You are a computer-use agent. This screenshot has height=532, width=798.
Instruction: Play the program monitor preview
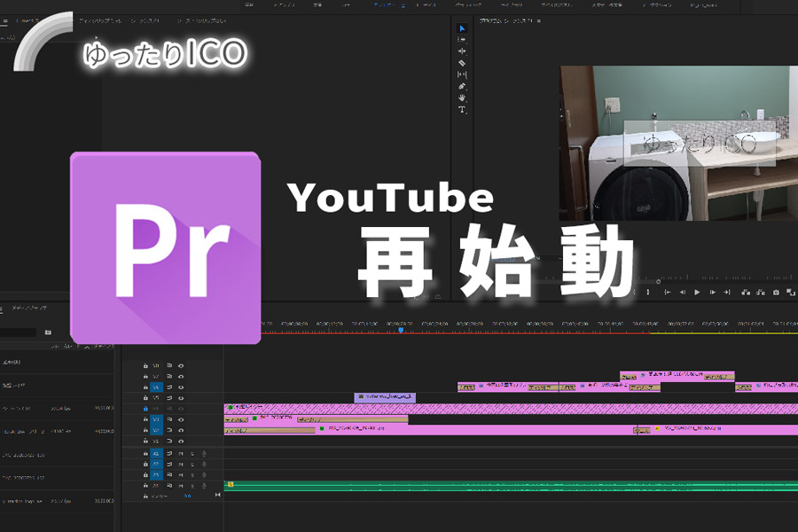click(x=697, y=293)
